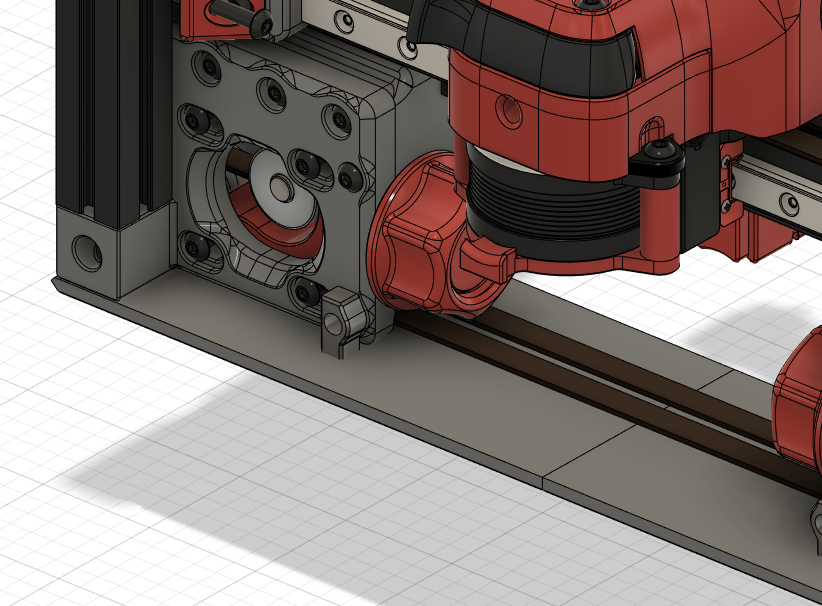Click the round hole in the gray corner foot

point(88,252)
